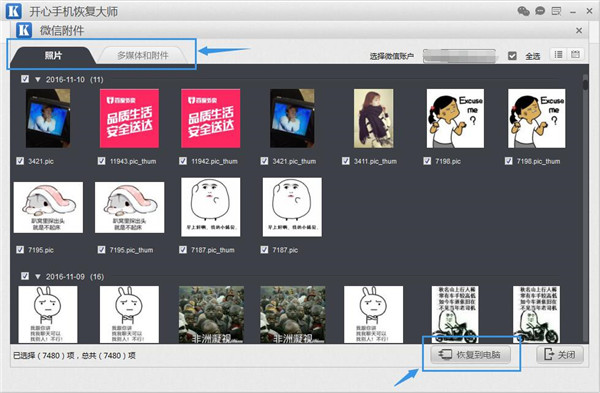
Task: Switch to the Photos tab
Action: coord(53,55)
